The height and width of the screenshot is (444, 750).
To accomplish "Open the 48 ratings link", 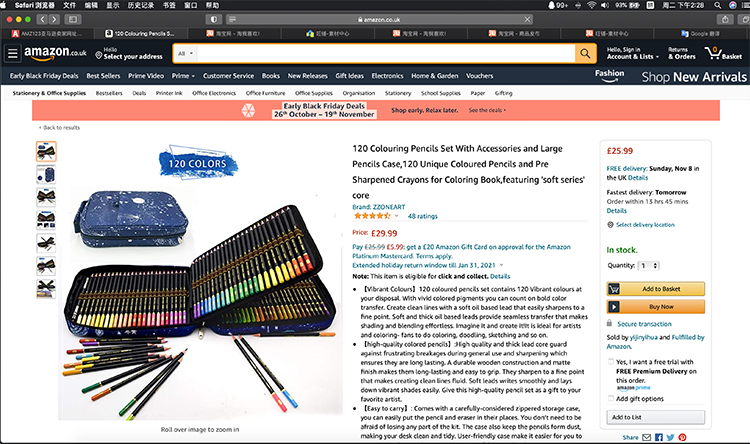I will click(x=422, y=216).
